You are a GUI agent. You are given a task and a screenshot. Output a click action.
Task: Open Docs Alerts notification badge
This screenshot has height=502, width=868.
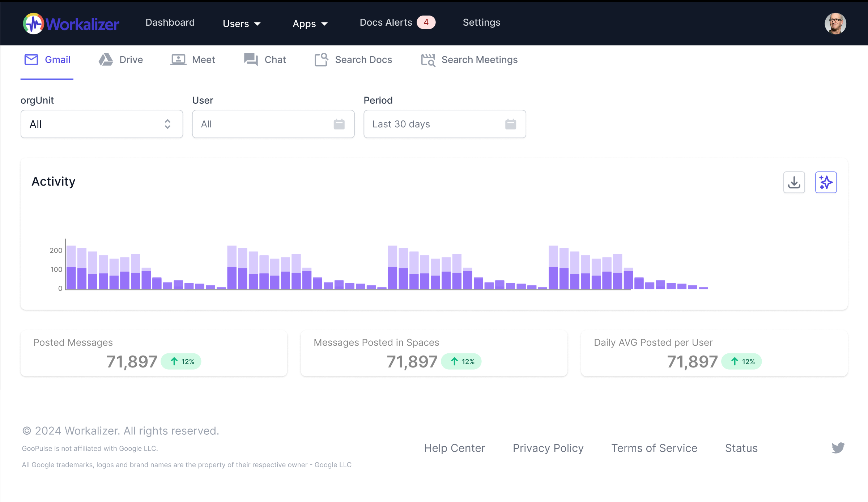(x=426, y=23)
